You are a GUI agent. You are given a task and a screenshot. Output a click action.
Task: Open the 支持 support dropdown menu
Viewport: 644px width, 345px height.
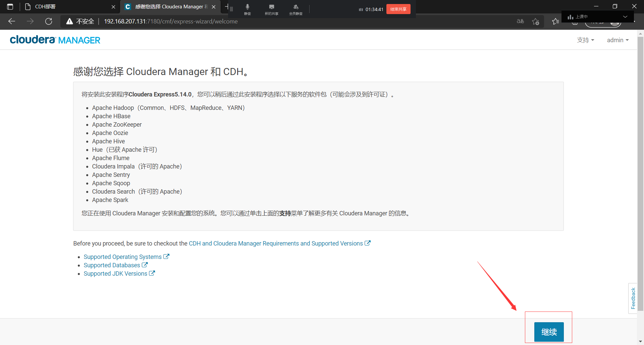(585, 40)
